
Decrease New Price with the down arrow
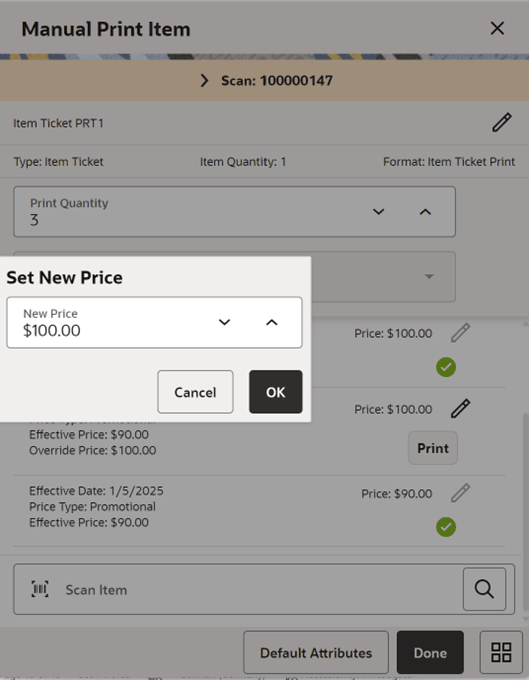224,322
